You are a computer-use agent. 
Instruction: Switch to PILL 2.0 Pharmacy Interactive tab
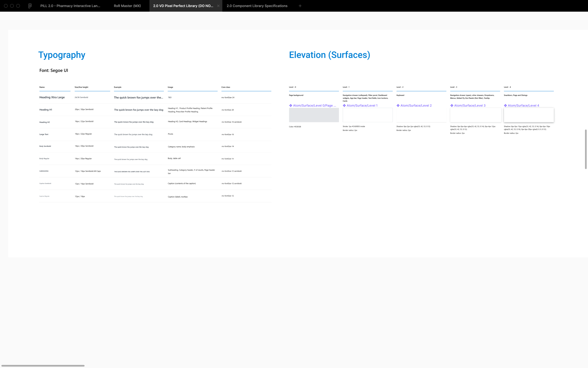(70, 6)
